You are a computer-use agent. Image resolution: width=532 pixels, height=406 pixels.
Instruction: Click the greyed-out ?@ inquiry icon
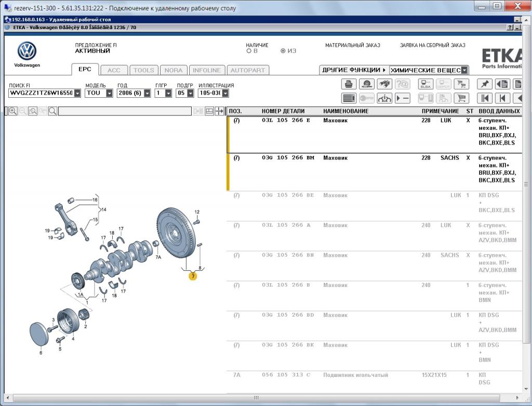(403, 84)
